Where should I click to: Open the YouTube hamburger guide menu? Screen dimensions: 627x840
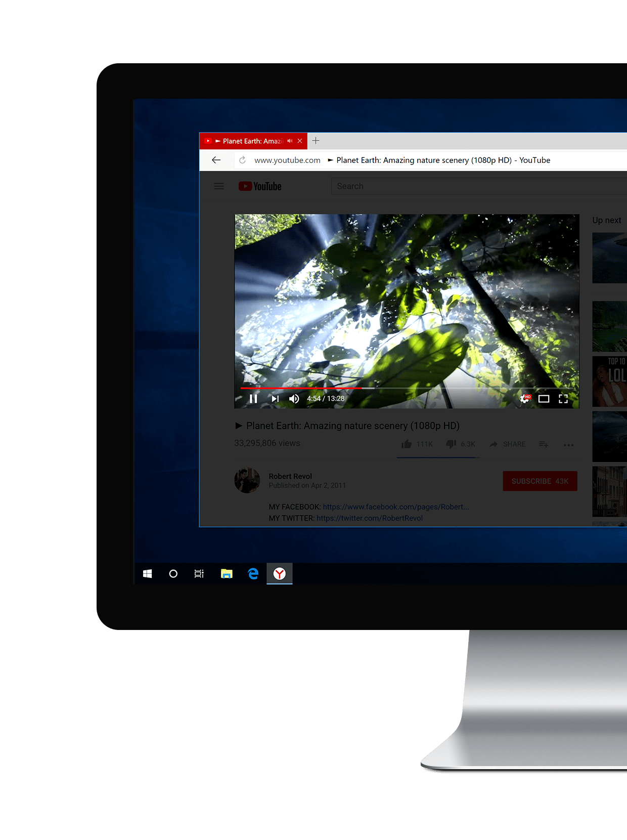click(x=219, y=186)
